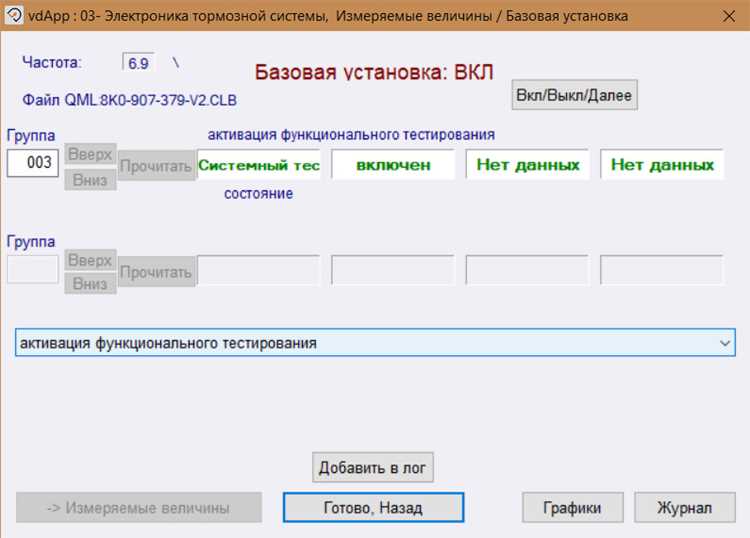Click the Группа 003 input field
Viewport: 750px width, 538px height.
(33, 163)
